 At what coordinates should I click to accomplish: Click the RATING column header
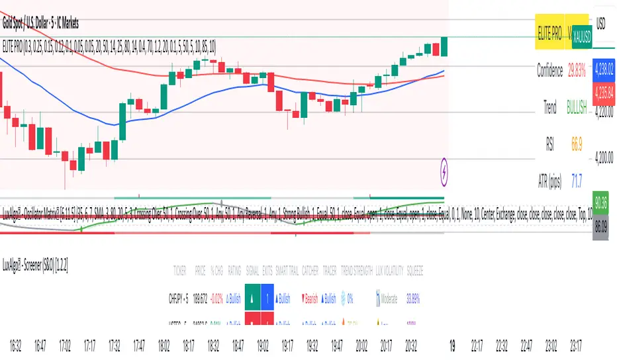[x=234, y=271]
